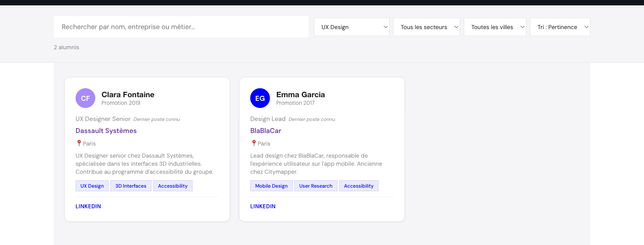This screenshot has width=644, height=245.
Task: Click 'Dernier poste connu' on Clara's card
Action: pos(157,119)
